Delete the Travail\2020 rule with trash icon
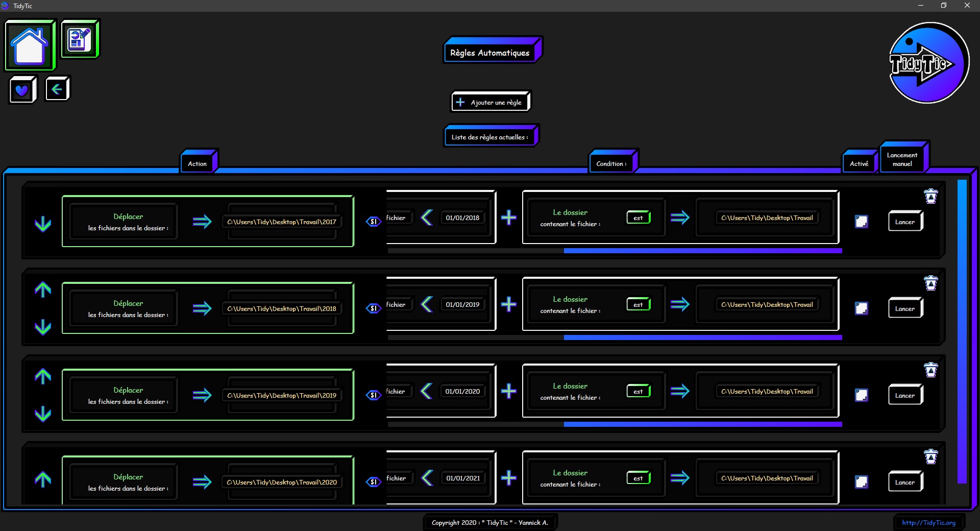This screenshot has width=980, height=531. point(931,457)
